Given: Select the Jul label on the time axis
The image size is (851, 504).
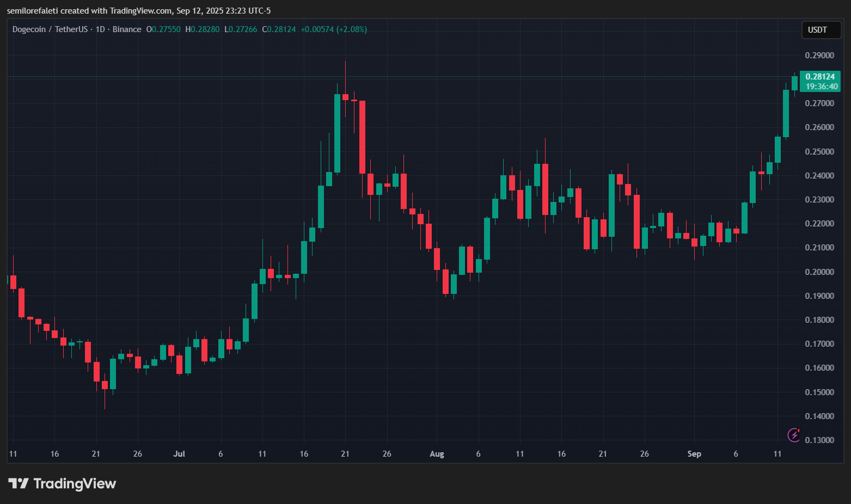Looking at the screenshot, I should [x=179, y=453].
